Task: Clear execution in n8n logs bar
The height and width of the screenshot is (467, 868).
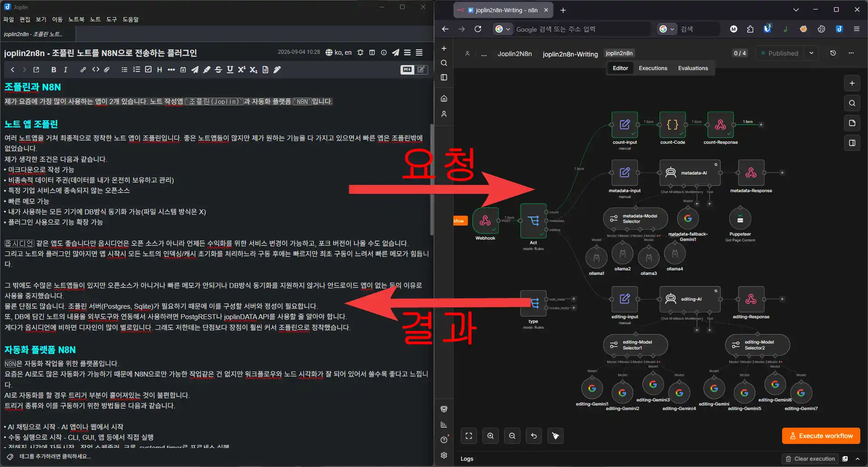Action: click(x=810, y=459)
